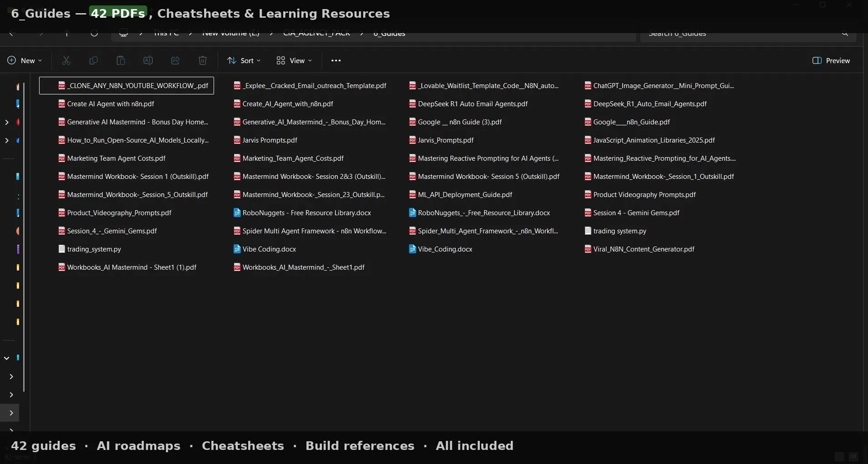Select the Session 4 - Gemini Gems.pdf icon
Viewport: 868px width, 464px height.
click(x=588, y=212)
